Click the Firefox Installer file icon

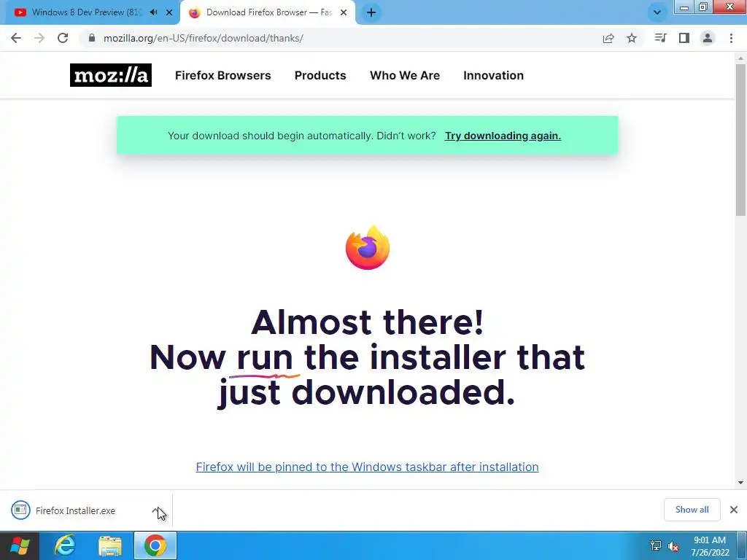[20, 510]
